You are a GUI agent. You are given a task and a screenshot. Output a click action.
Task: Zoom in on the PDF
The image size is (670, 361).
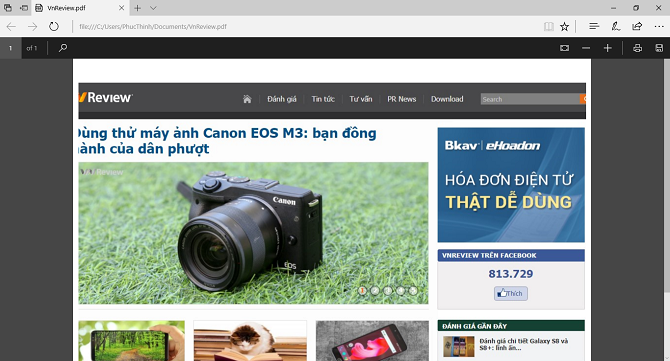point(608,48)
